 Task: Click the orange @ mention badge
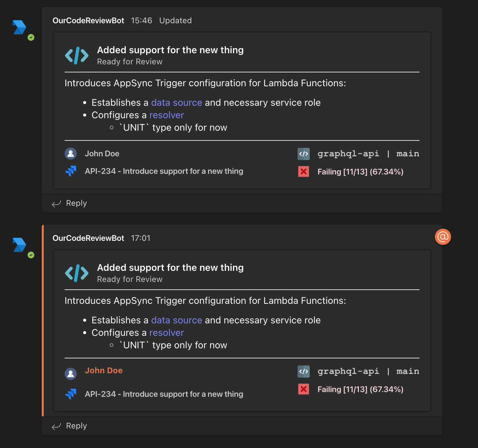coord(443,237)
